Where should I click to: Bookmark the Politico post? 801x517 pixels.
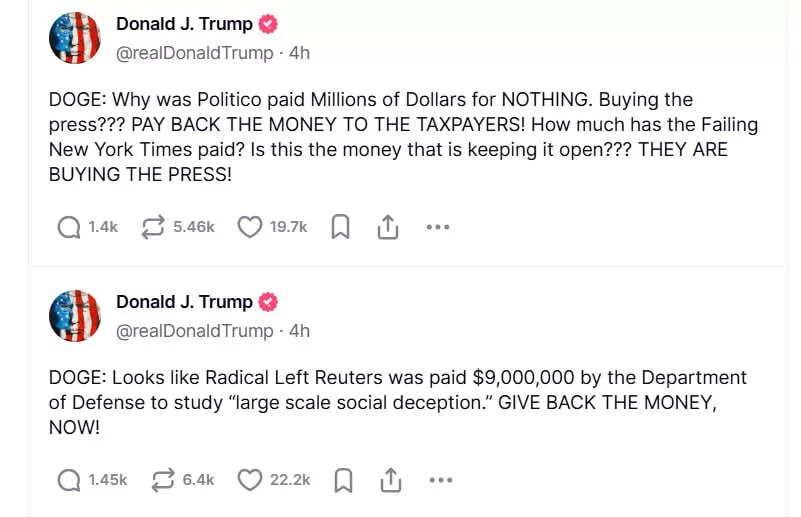[x=340, y=228]
